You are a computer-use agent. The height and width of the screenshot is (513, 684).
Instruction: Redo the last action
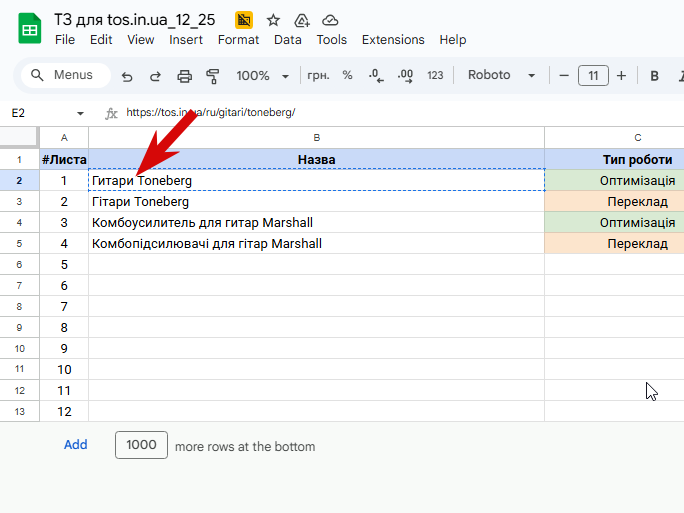(x=155, y=76)
